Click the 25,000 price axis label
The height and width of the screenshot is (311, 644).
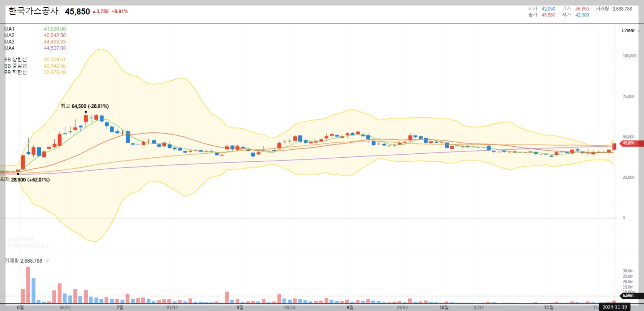point(628,177)
